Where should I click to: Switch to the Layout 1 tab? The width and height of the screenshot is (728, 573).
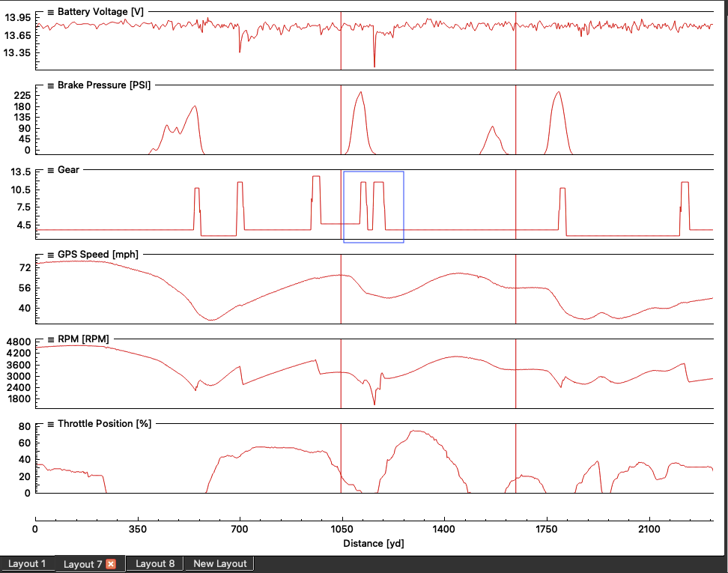(x=27, y=564)
